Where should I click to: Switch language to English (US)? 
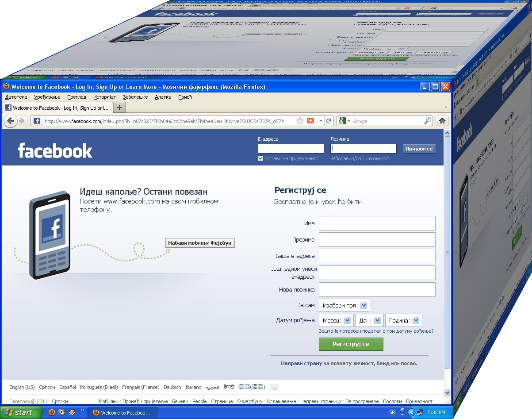click(x=22, y=387)
